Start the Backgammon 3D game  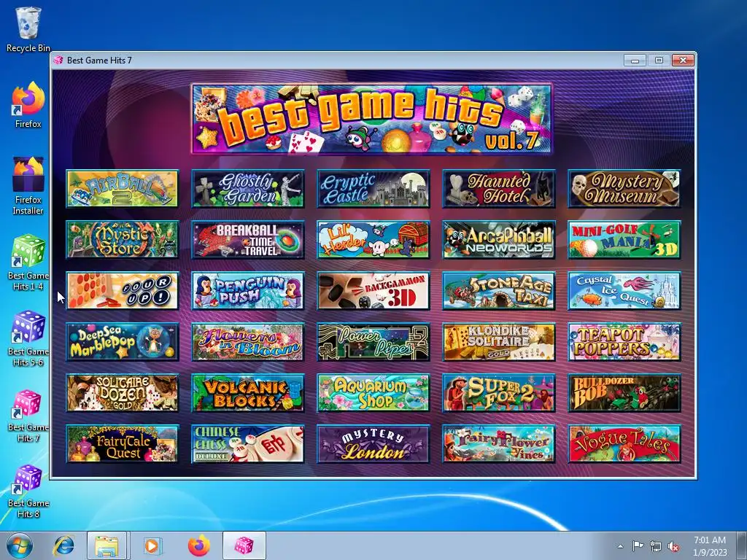pyautogui.click(x=373, y=290)
